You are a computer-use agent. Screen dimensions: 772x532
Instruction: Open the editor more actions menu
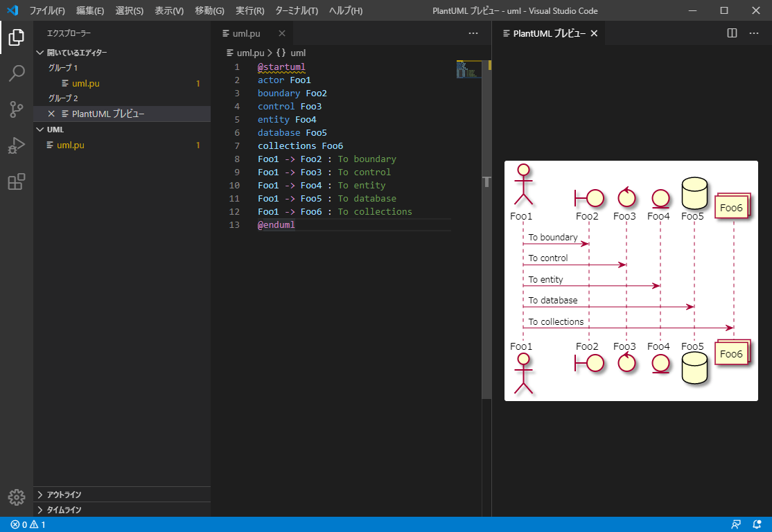(x=473, y=33)
